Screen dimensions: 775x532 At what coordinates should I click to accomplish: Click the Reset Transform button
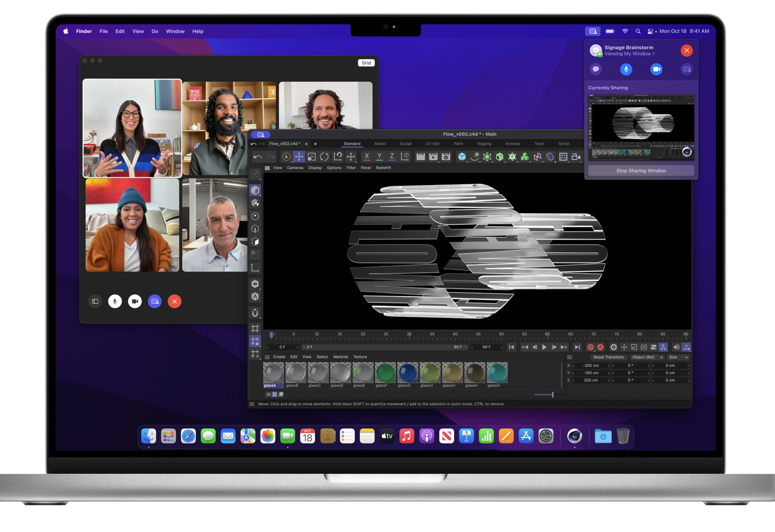(x=609, y=357)
